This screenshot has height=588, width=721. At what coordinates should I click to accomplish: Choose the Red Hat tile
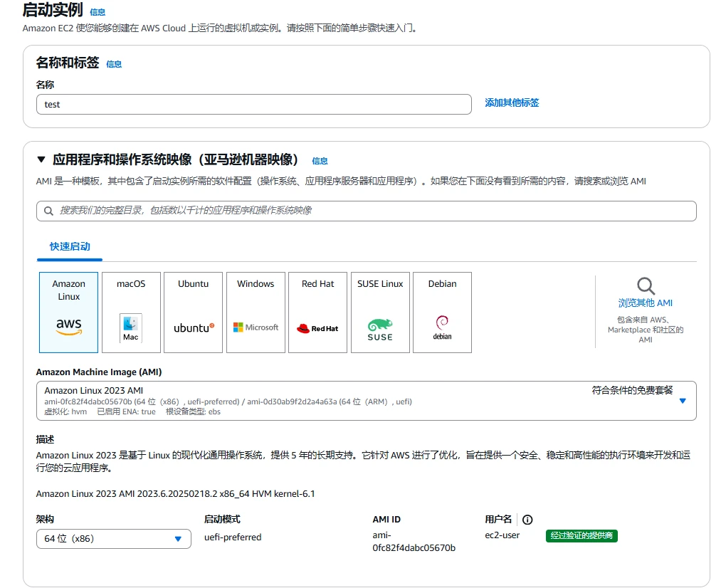pos(317,313)
